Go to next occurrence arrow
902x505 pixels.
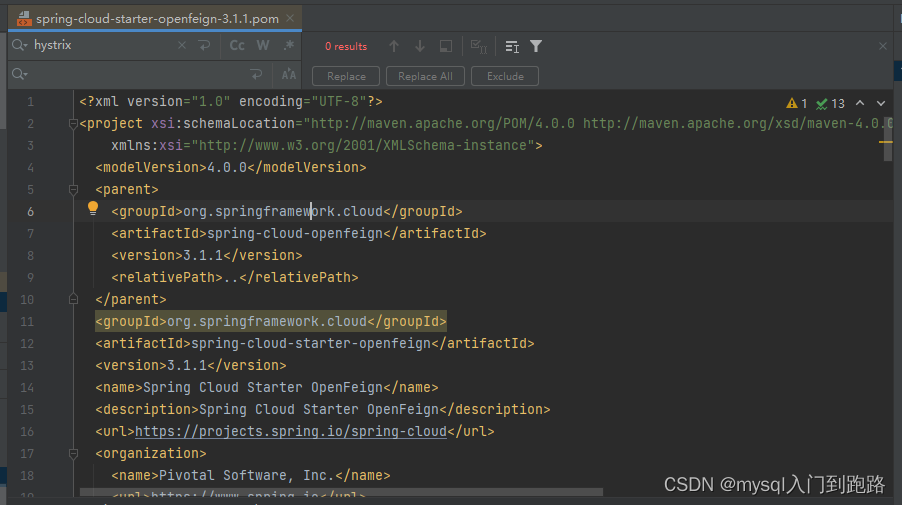tap(420, 46)
